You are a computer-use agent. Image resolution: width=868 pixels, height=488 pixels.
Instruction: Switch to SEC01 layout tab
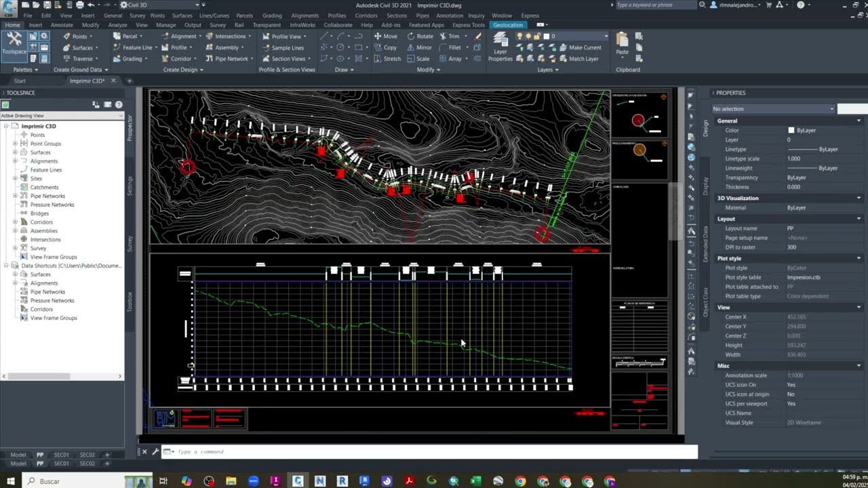coord(62,455)
